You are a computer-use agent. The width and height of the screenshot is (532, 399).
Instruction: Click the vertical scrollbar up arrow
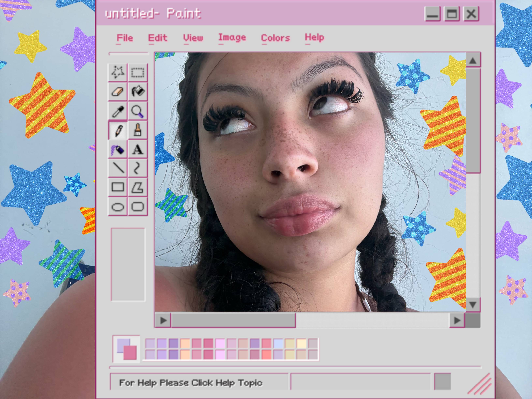pos(473,60)
